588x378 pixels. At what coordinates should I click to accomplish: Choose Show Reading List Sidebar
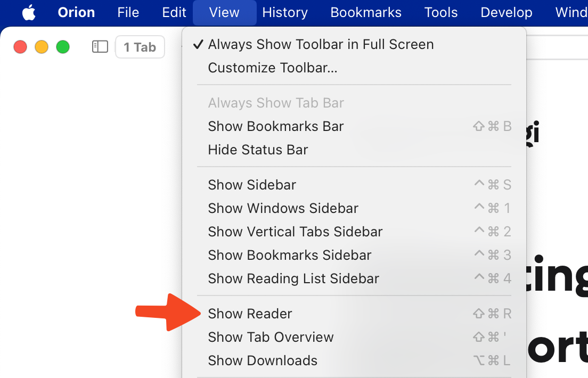click(x=354, y=278)
